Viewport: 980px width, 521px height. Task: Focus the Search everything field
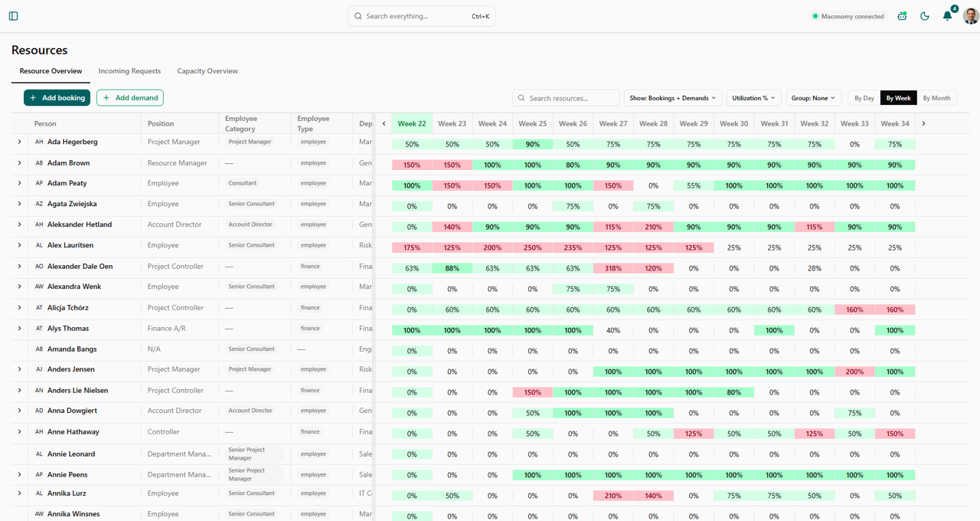(x=421, y=16)
